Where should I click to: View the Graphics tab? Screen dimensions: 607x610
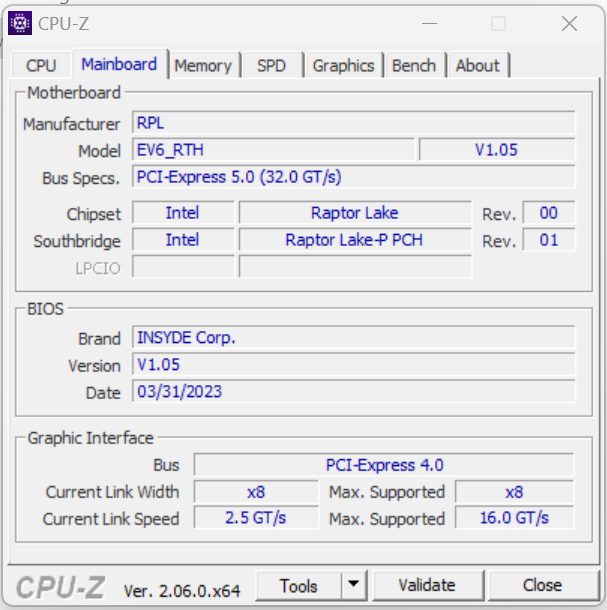(x=343, y=66)
